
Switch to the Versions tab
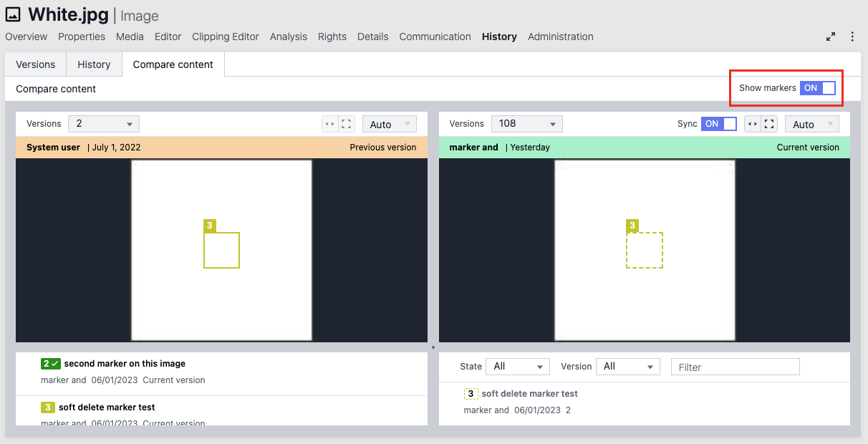coord(35,64)
